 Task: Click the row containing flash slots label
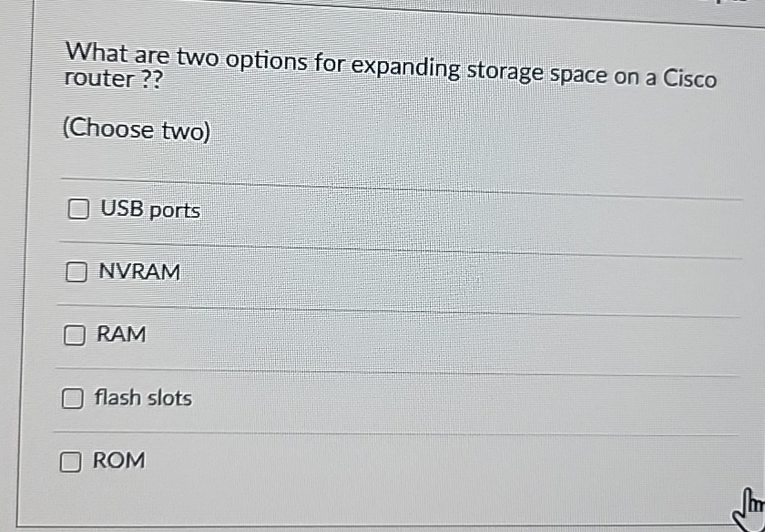point(364,397)
